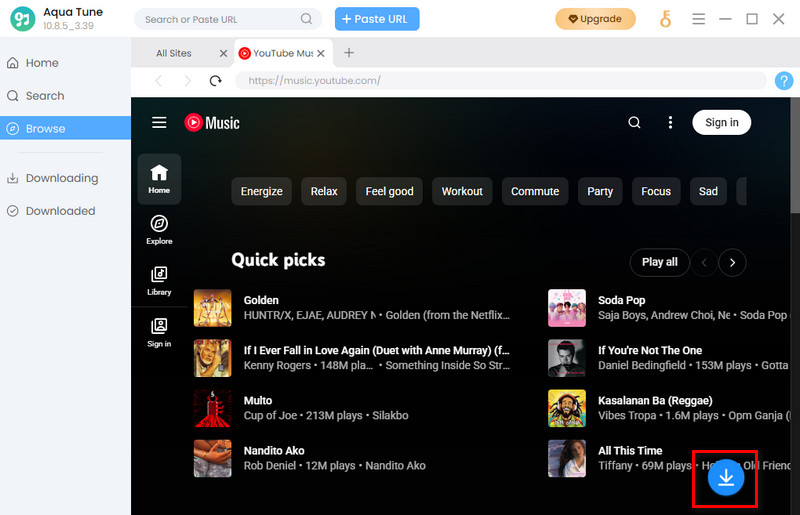Click the YouTube Music logo
Screen dimensions: 800x515
[x=212, y=122]
